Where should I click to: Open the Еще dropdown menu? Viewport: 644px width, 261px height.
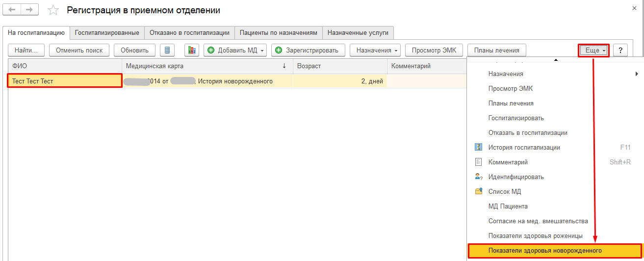click(594, 50)
